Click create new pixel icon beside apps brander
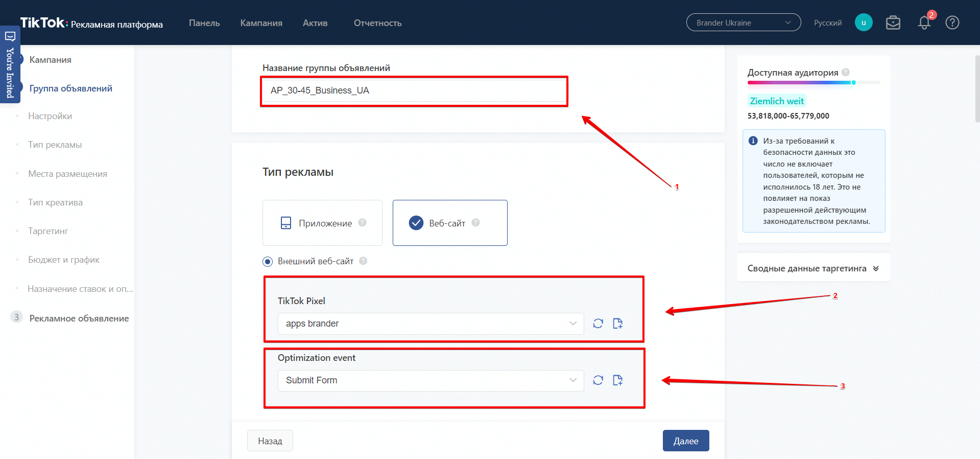Image resolution: width=980 pixels, height=459 pixels. tap(617, 324)
